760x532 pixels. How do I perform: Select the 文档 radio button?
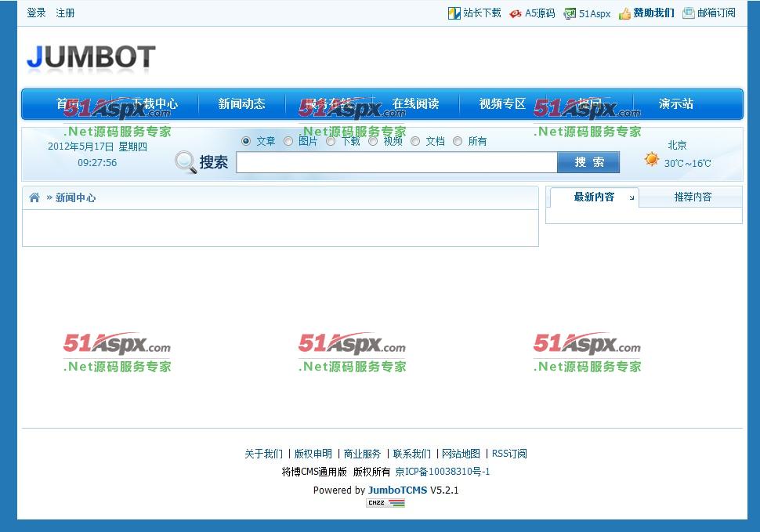(415, 141)
